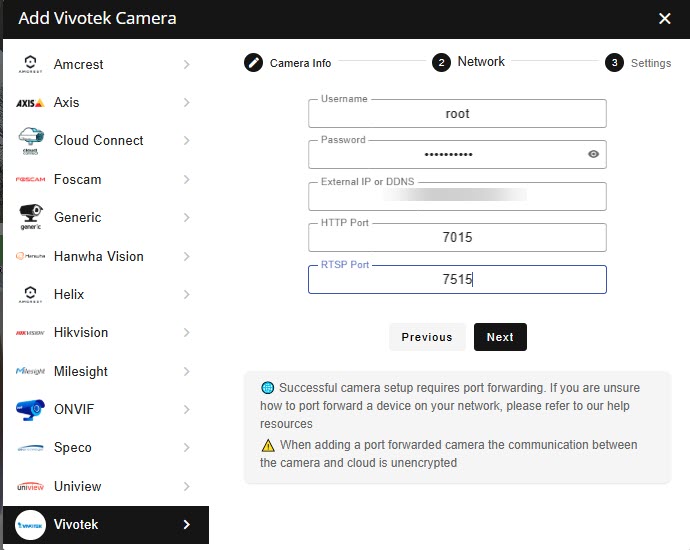Click the Axis brand logo icon
Screen dimensions: 690x550
pos(30,103)
